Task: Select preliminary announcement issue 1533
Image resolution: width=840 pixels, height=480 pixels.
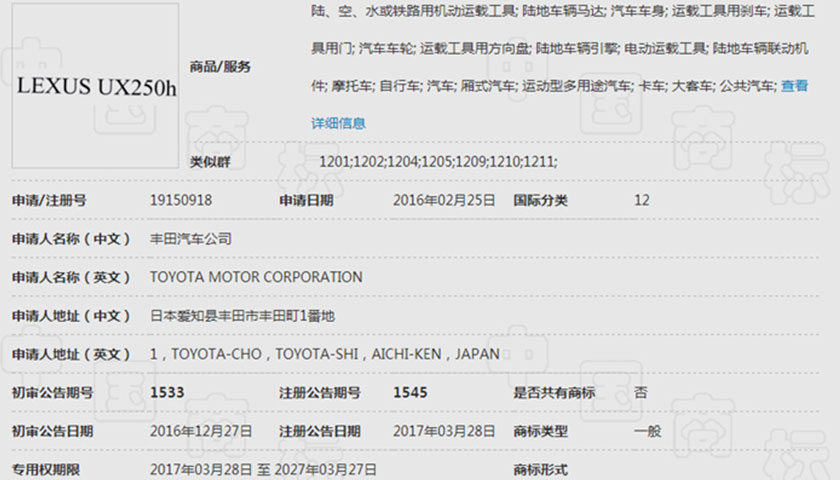Action: 167,393
